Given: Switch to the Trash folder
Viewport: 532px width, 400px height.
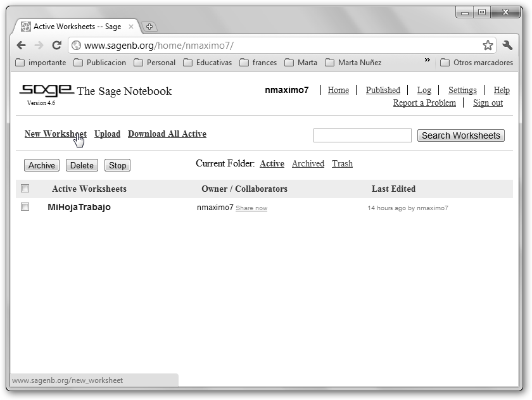Looking at the screenshot, I should click(x=342, y=163).
